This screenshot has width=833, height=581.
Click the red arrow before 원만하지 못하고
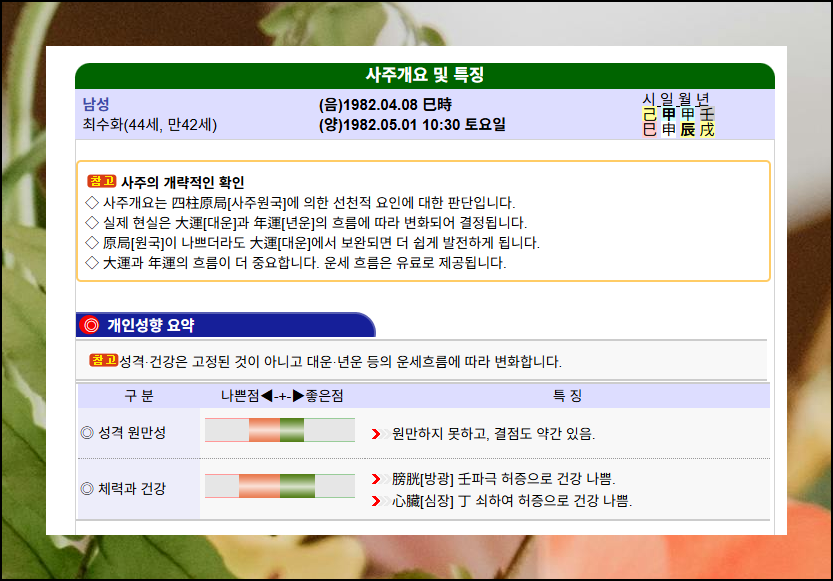[377, 434]
